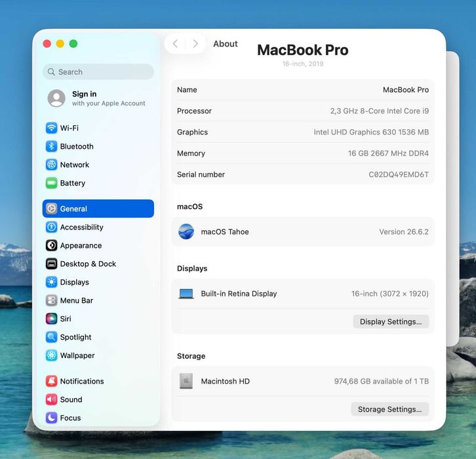The height and width of the screenshot is (459, 476).
Task: Click the green zoom window button
Action: pyautogui.click(x=73, y=44)
